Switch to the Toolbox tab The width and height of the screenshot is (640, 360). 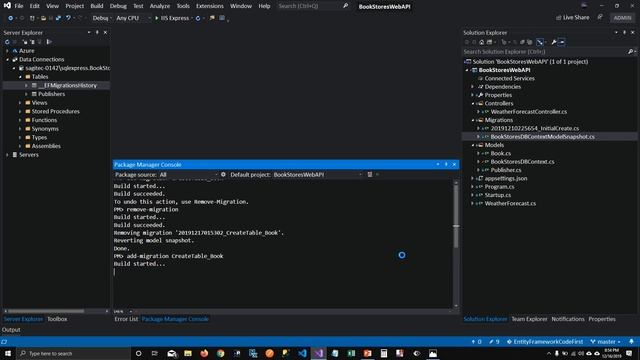click(x=57, y=319)
